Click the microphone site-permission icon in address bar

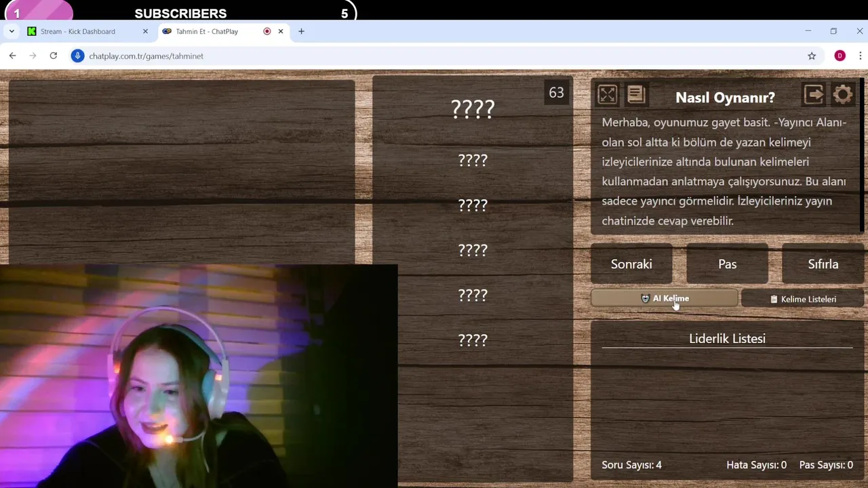[x=77, y=56]
